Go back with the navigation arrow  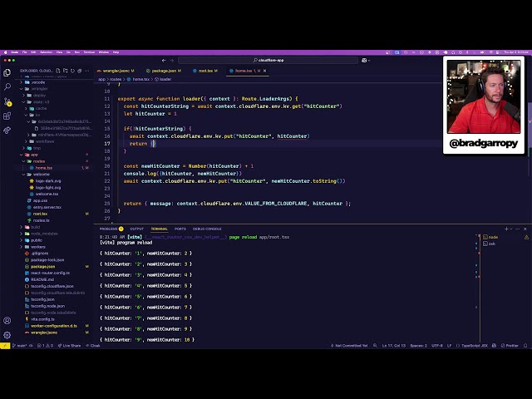pos(164,61)
